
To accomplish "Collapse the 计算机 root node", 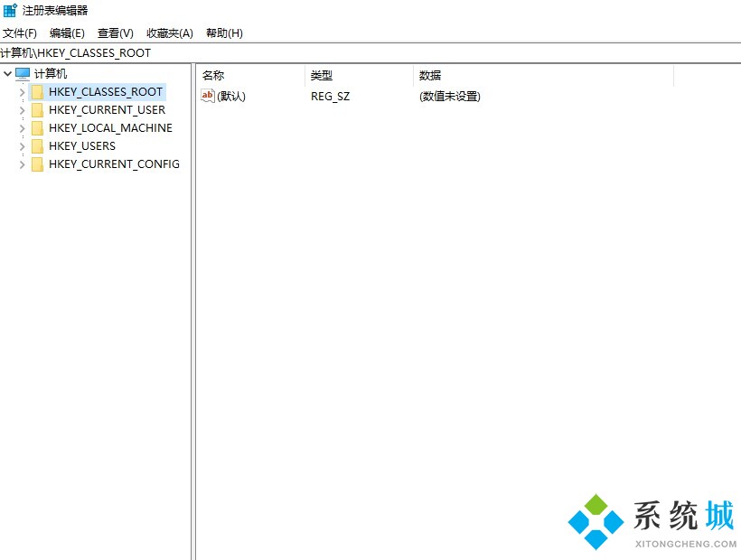I will pos(7,74).
